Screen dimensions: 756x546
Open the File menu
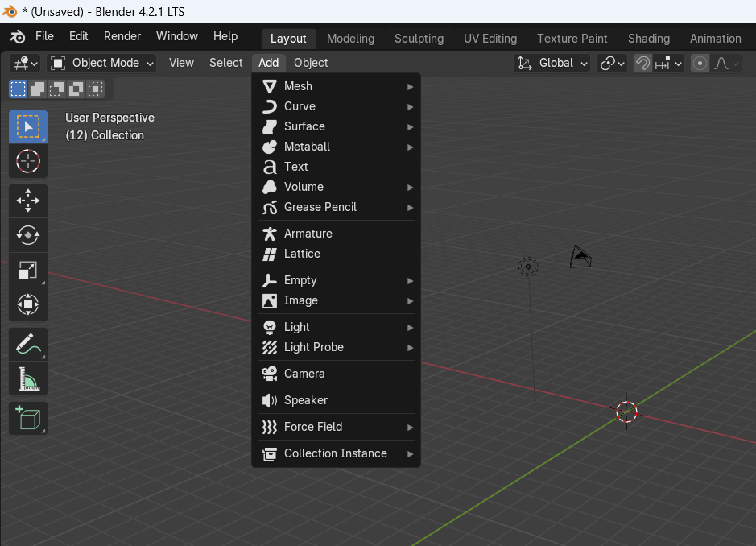point(44,37)
